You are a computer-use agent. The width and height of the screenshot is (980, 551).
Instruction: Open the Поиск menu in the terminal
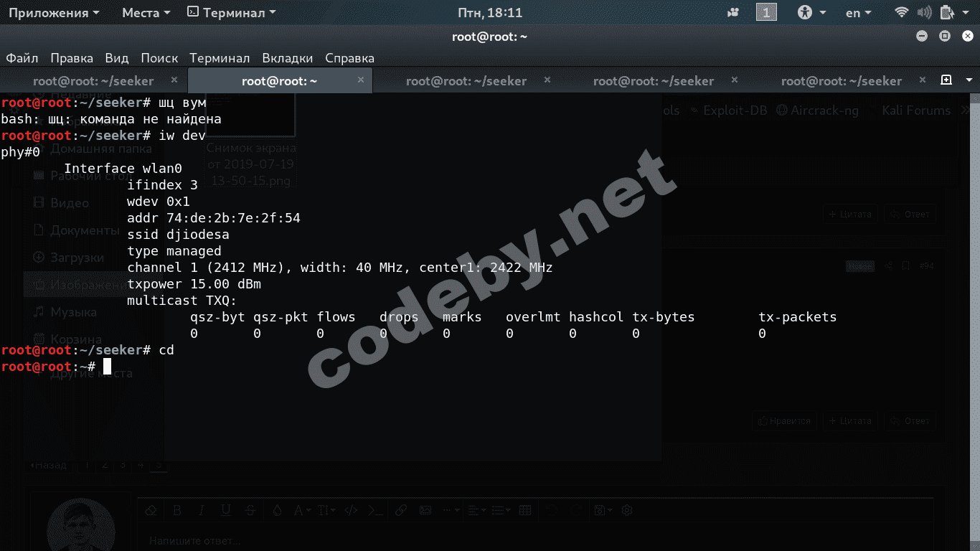[x=159, y=58]
